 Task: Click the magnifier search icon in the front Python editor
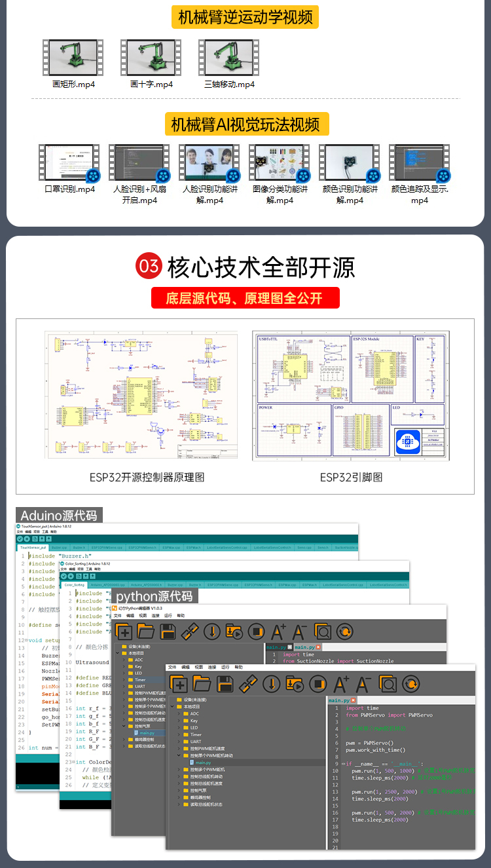click(388, 685)
